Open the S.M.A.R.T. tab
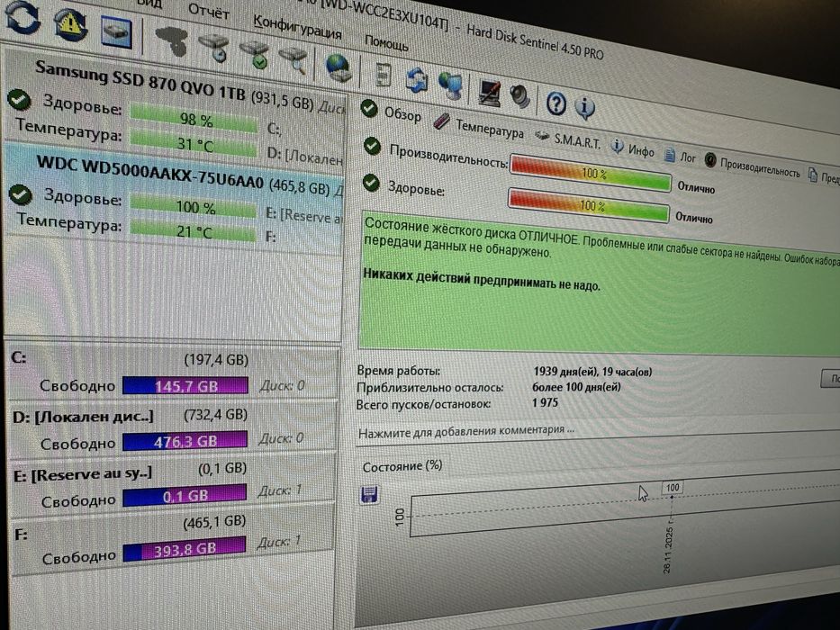This screenshot has height=630, width=840. [568, 139]
